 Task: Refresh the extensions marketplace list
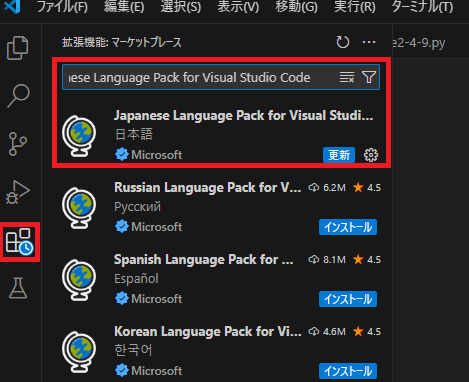343,42
